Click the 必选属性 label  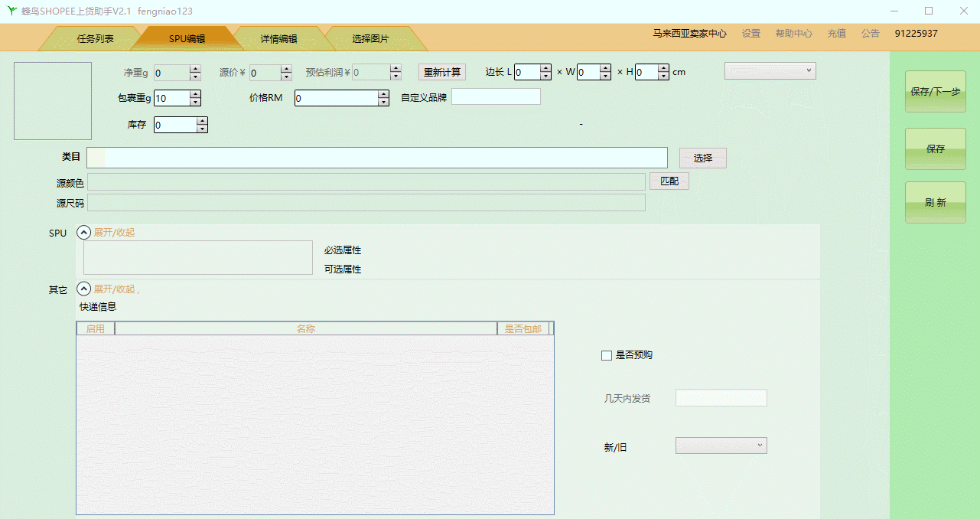[x=343, y=250]
